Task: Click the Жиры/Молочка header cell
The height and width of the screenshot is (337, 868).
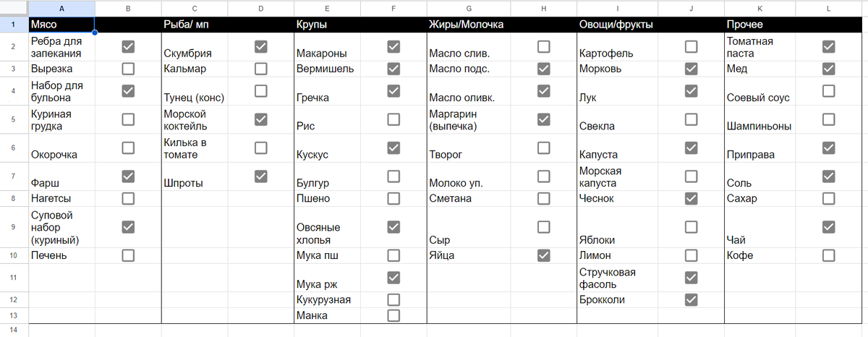Action: pos(467,24)
